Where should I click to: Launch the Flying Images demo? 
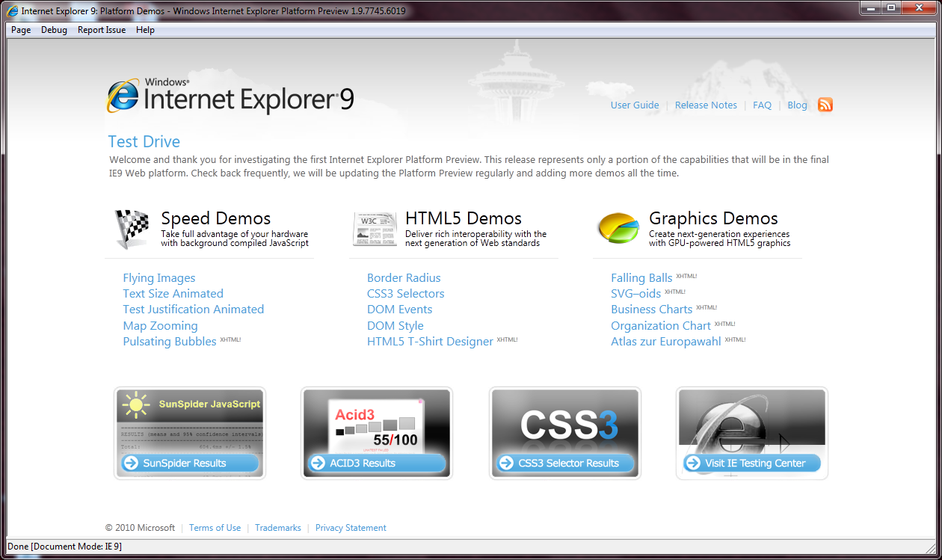coord(159,278)
